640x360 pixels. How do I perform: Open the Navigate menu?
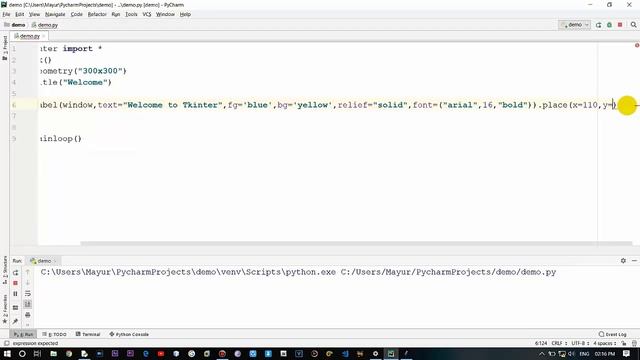point(55,14)
